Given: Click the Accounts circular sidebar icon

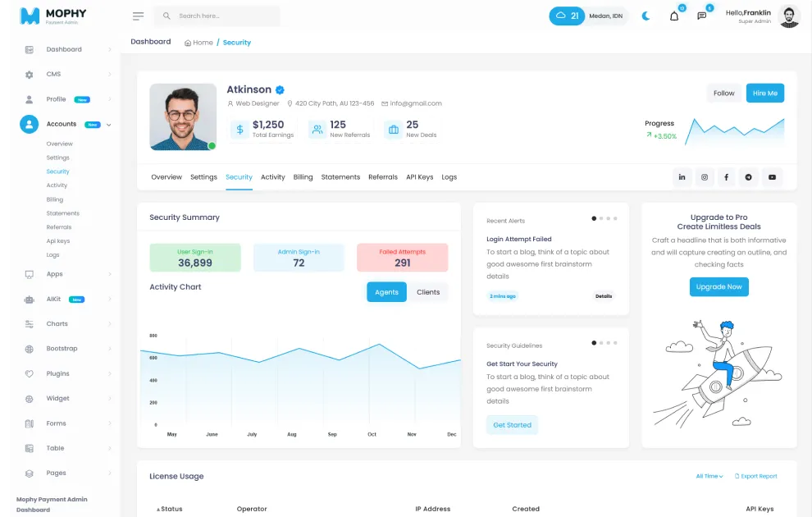Looking at the screenshot, I should [29, 125].
